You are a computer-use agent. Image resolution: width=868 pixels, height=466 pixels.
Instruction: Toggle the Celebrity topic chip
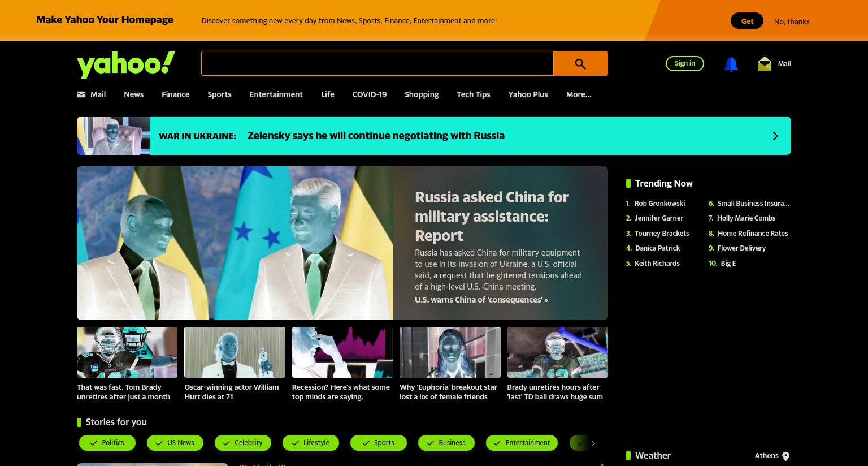point(243,443)
